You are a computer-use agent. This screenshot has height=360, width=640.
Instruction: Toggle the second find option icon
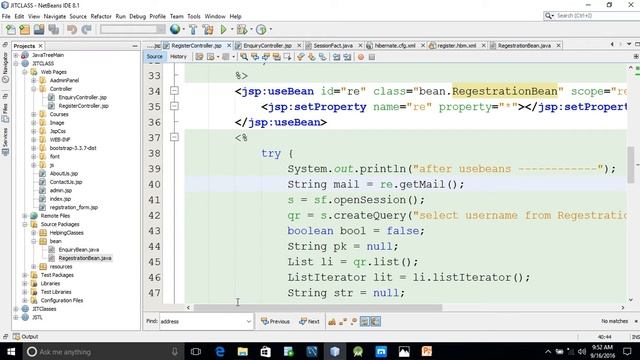343,322
